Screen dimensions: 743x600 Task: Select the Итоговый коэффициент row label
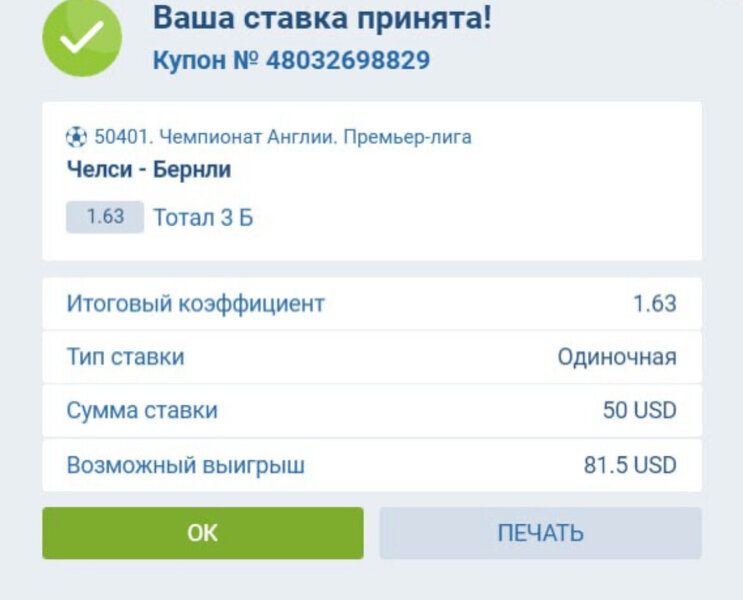(x=195, y=304)
